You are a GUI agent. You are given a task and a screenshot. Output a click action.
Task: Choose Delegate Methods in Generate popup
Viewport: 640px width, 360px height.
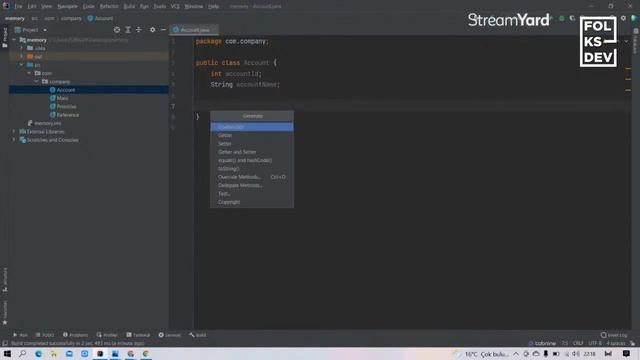252,185
